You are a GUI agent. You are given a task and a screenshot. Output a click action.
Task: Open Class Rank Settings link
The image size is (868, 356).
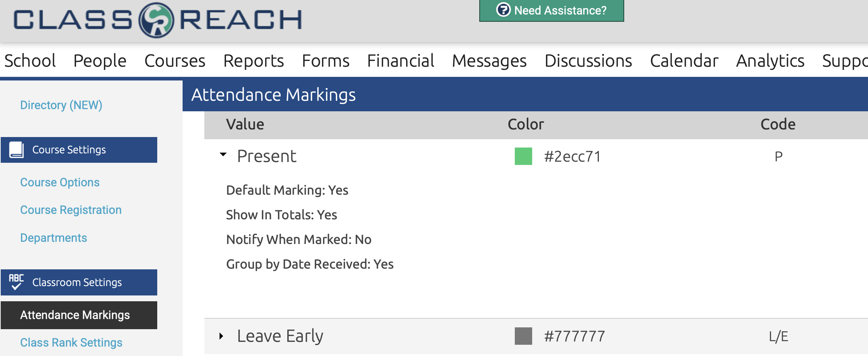point(71,343)
